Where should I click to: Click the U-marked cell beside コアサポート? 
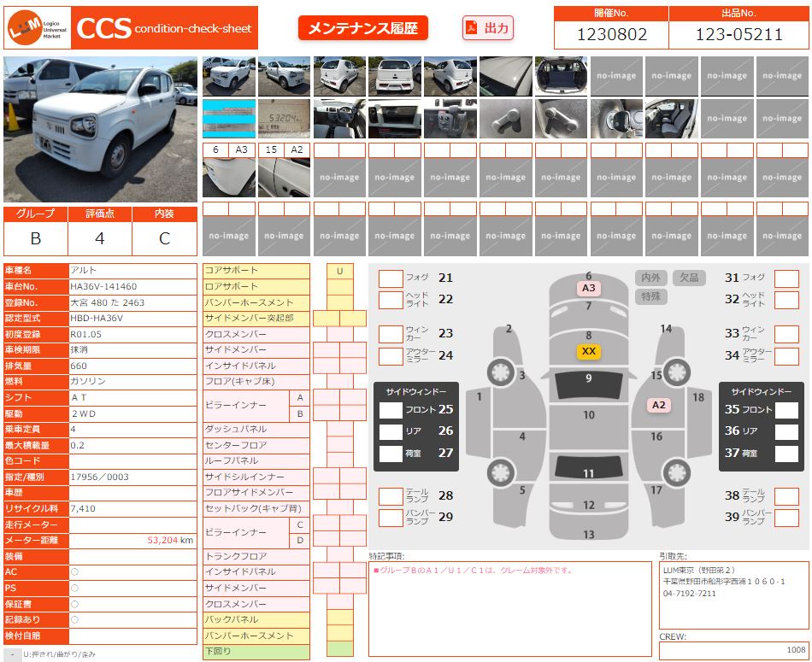339,271
